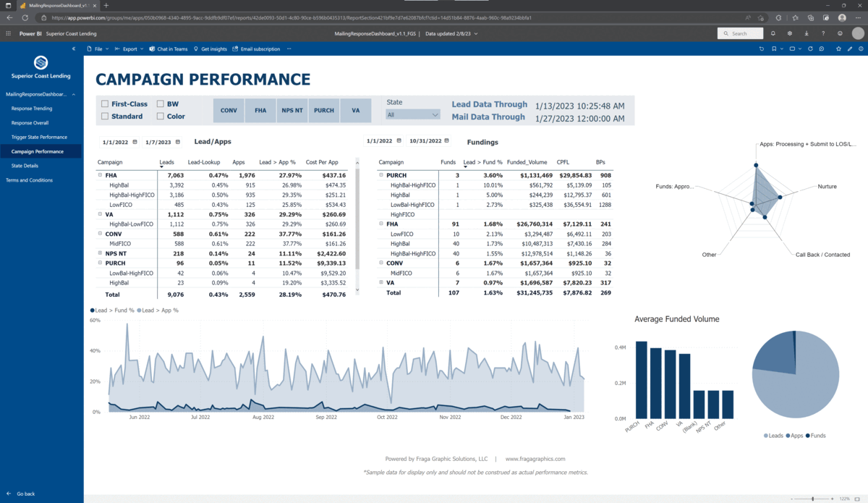
Task: Open Chat in Teams from the action bar
Action: pos(168,48)
